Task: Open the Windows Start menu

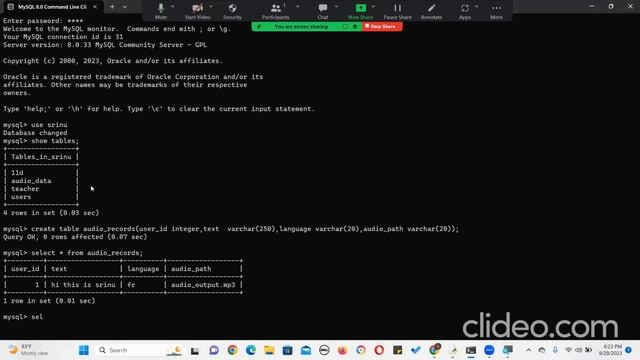Action: 84,350
